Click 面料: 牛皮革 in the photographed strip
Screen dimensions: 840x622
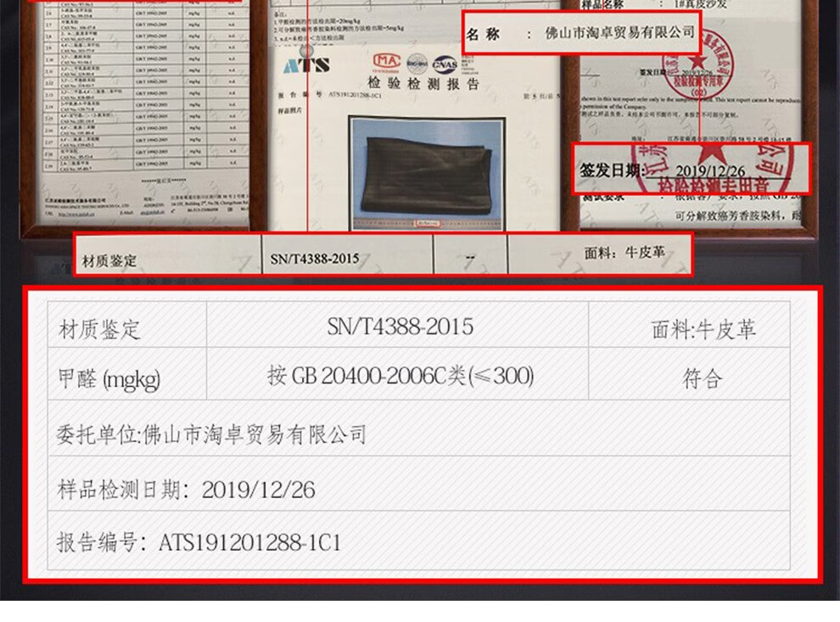(624, 252)
